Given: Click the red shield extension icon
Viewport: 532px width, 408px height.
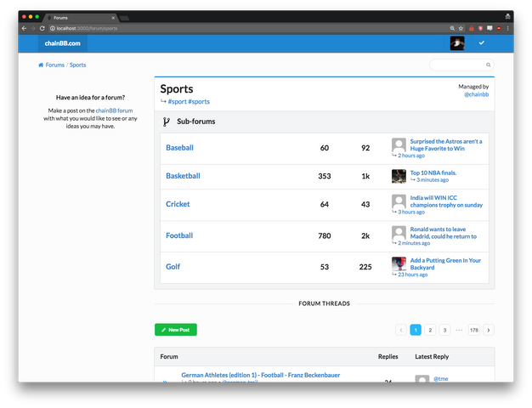Looking at the screenshot, I should [480, 29].
